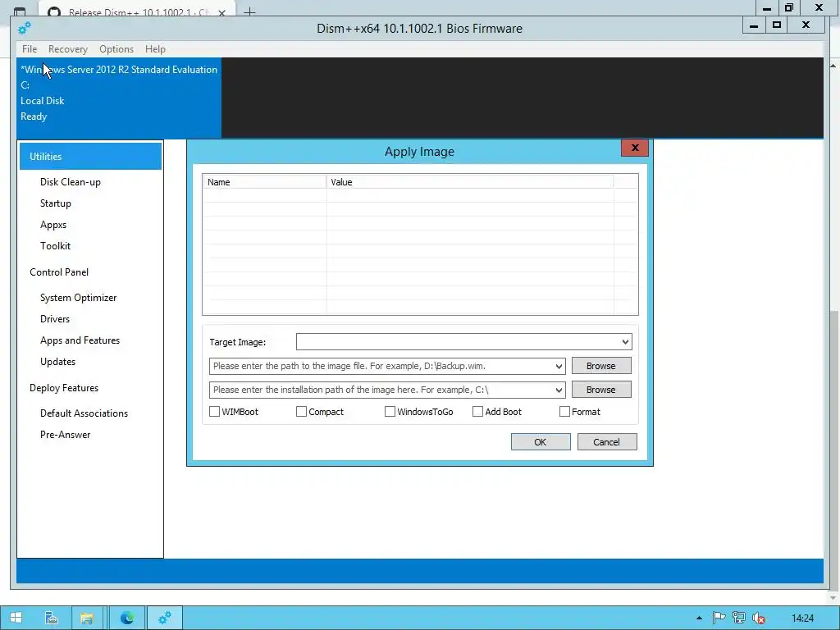
Task: Open Pre-Answer in sidebar
Action: click(66, 435)
